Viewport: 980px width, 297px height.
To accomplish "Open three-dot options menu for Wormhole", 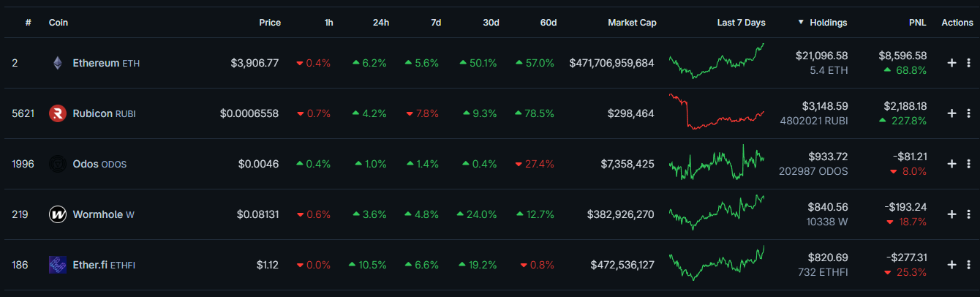I will 968,214.
